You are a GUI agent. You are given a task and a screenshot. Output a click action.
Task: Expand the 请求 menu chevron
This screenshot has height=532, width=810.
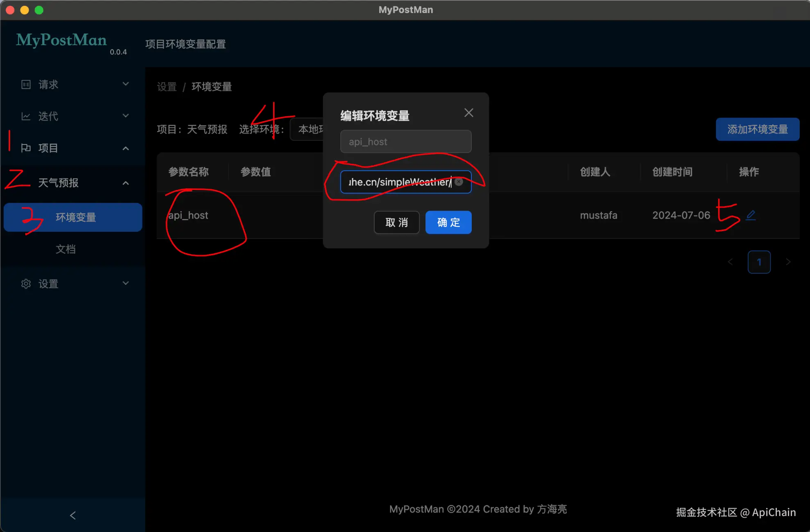[x=126, y=84]
